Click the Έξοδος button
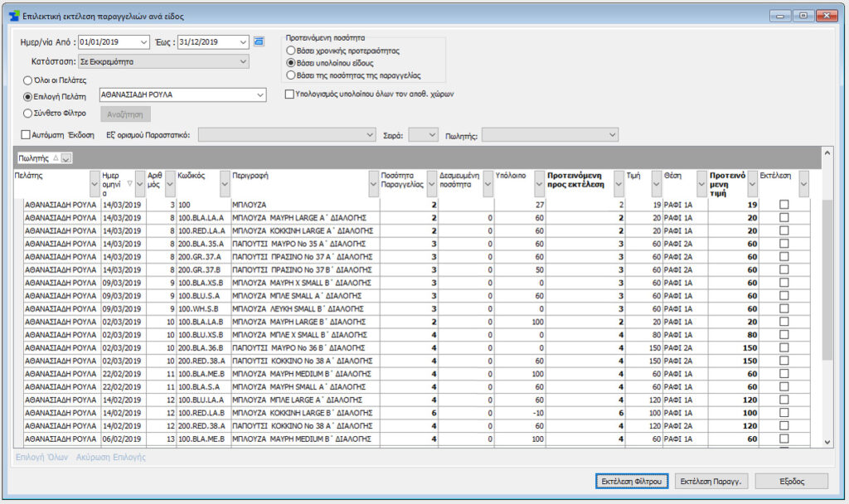This screenshot has height=504, width=849. click(x=792, y=481)
